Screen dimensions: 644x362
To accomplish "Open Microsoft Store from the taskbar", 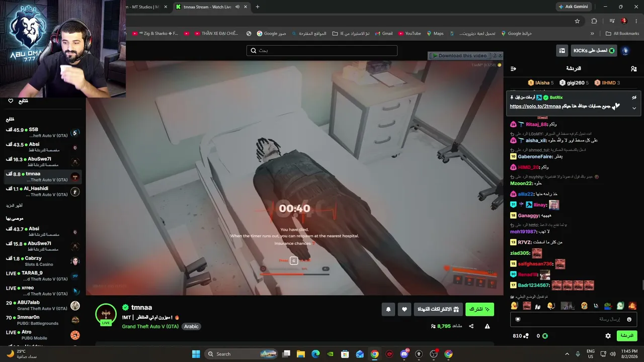I will point(345,354).
